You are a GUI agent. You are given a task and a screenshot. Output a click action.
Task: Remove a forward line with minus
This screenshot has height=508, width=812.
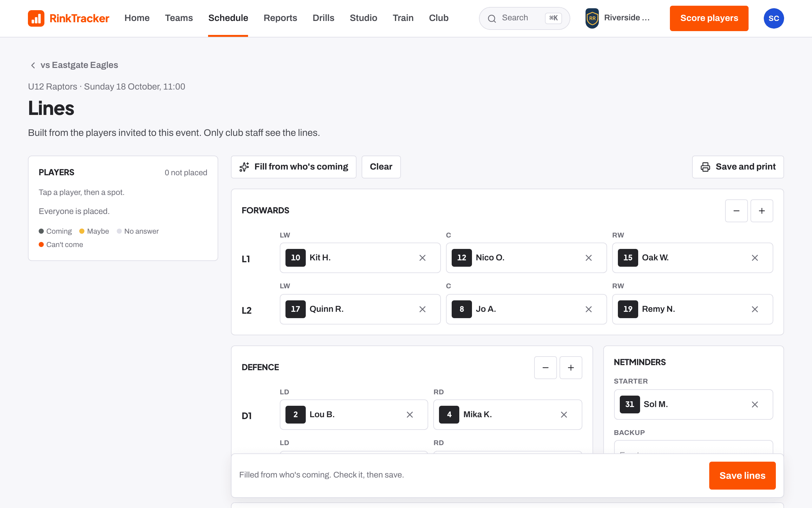[736, 211]
